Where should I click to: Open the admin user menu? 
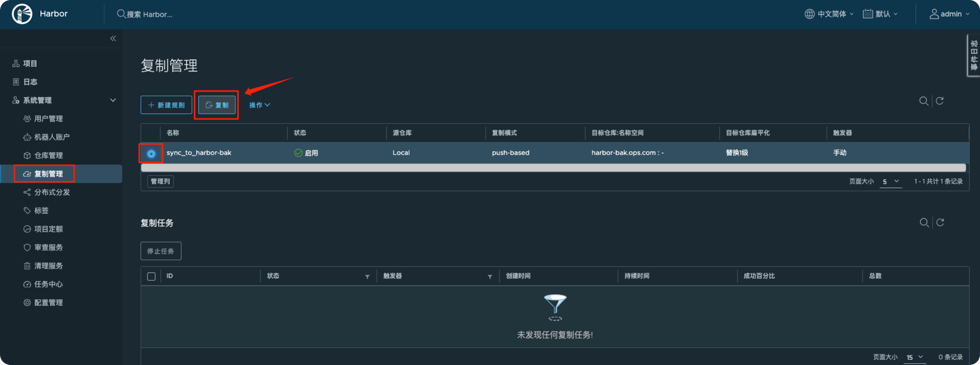pyautogui.click(x=949, y=14)
